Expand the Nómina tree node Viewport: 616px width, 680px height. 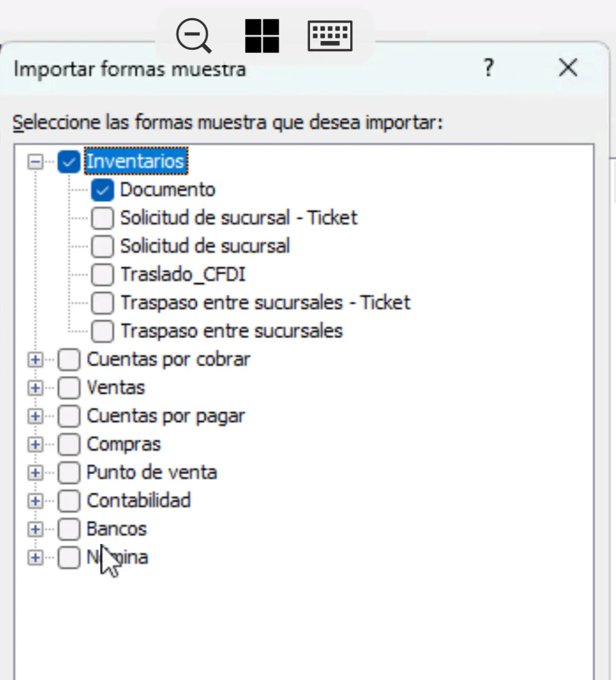click(x=35, y=558)
